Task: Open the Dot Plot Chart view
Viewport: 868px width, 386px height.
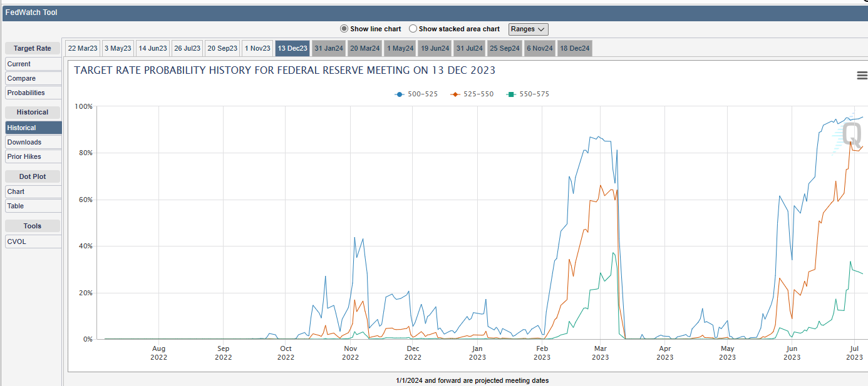Action: tap(33, 191)
